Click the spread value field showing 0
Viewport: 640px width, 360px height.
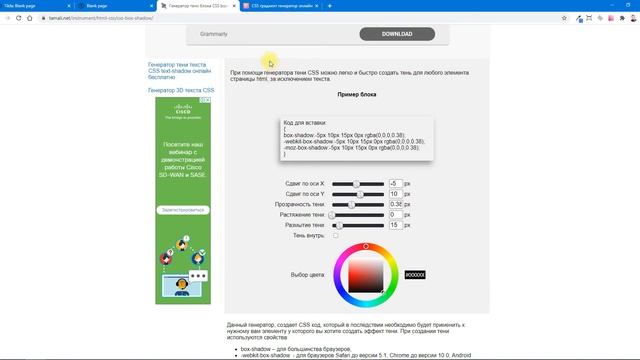coord(396,215)
